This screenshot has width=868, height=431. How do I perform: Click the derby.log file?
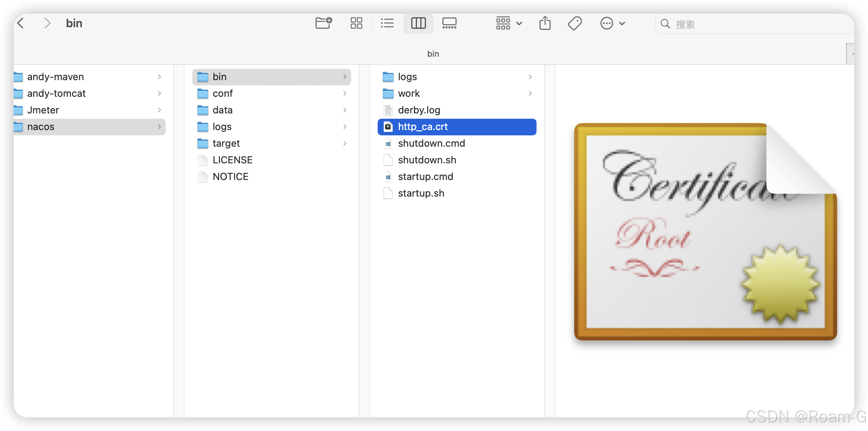click(x=419, y=110)
